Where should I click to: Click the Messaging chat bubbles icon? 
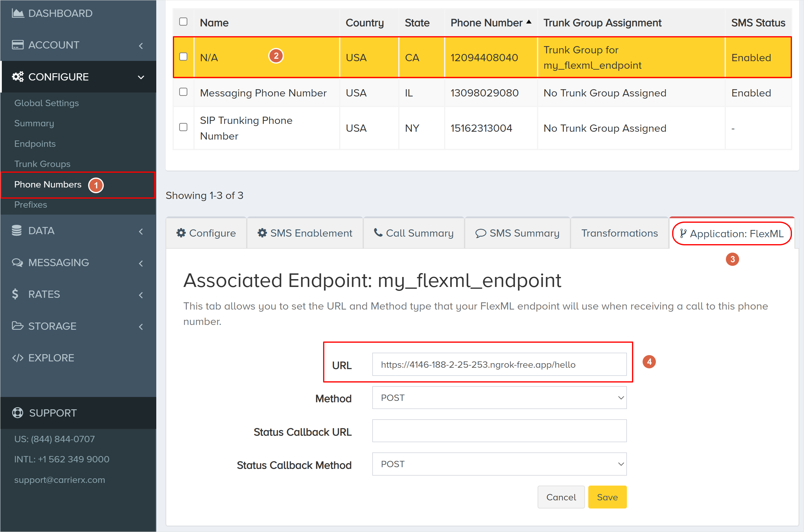(17, 263)
